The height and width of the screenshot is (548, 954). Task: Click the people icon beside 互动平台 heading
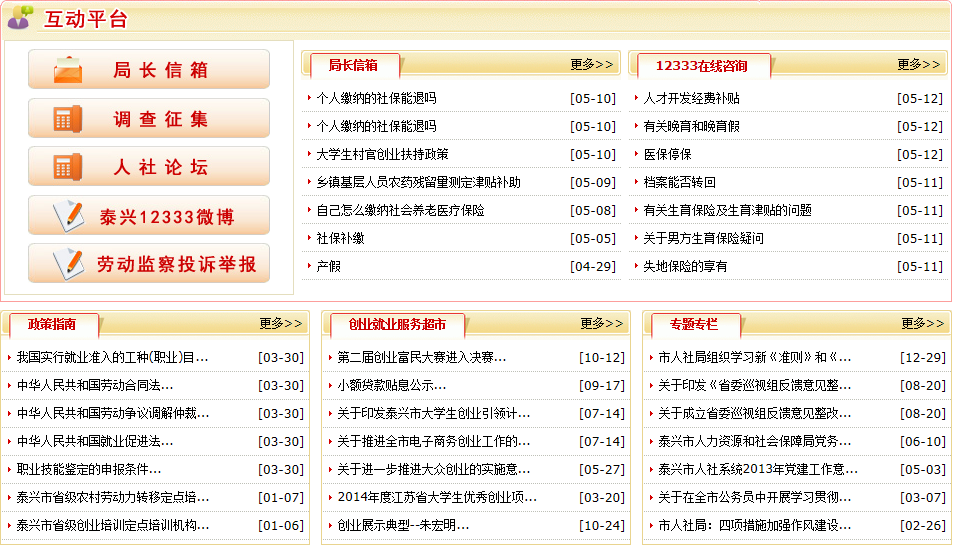(x=21, y=17)
